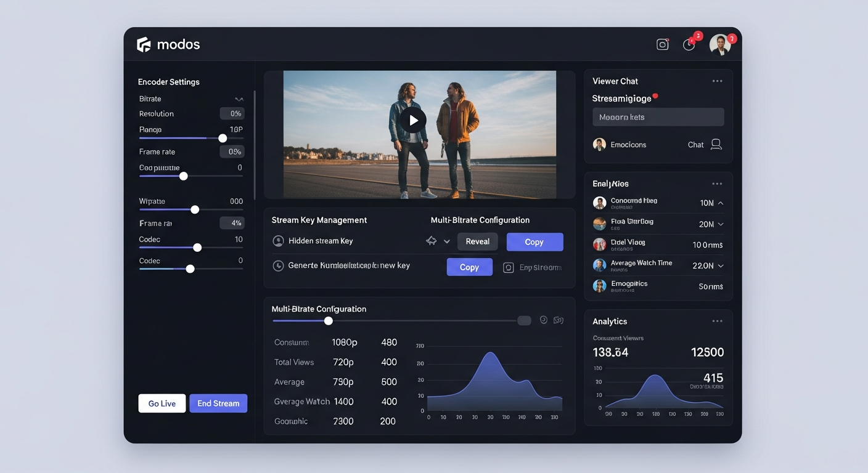Click the hidden stream key lock icon
The height and width of the screenshot is (473, 868).
[278, 241]
